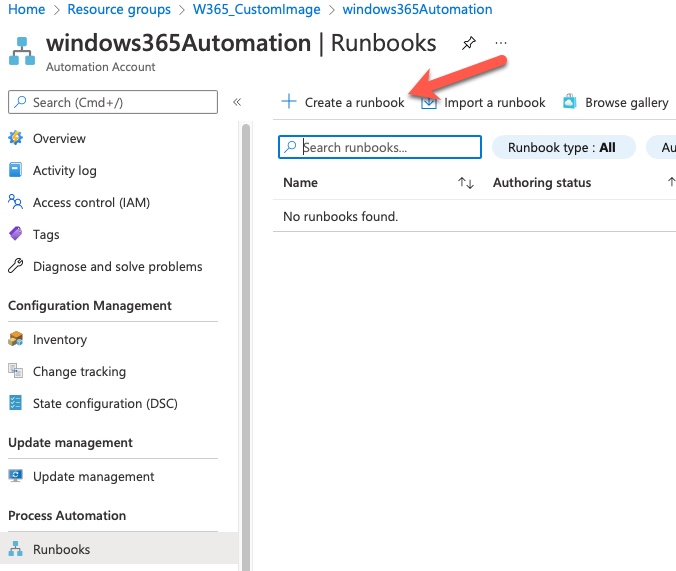676x571 pixels.
Task: Click the Process Automation section heading
Action: click(67, 515)
